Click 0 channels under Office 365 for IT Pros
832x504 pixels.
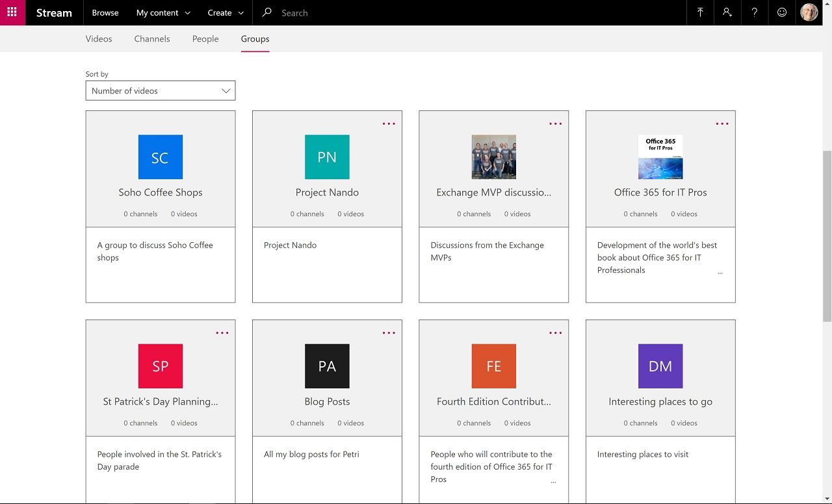[x=640, y=214]
